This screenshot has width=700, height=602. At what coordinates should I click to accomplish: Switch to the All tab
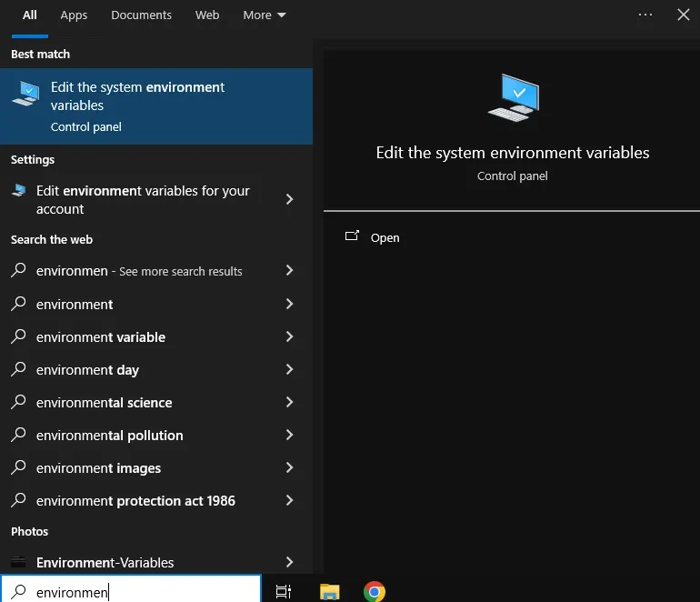pos(29,15)
